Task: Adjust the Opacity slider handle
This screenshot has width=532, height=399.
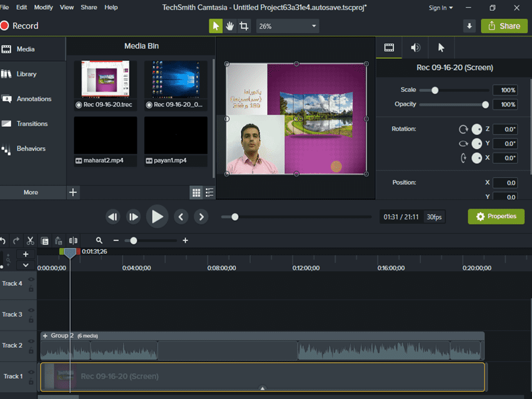Action: 486,104
